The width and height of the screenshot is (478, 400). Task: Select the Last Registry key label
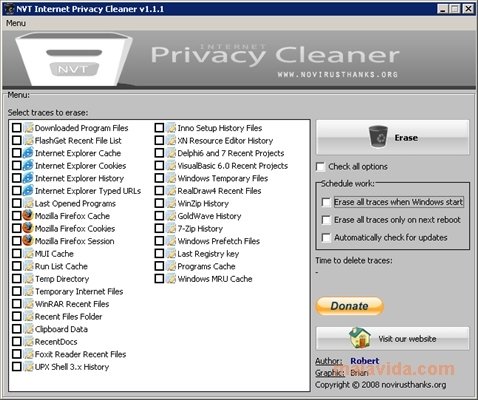(208, 254)
